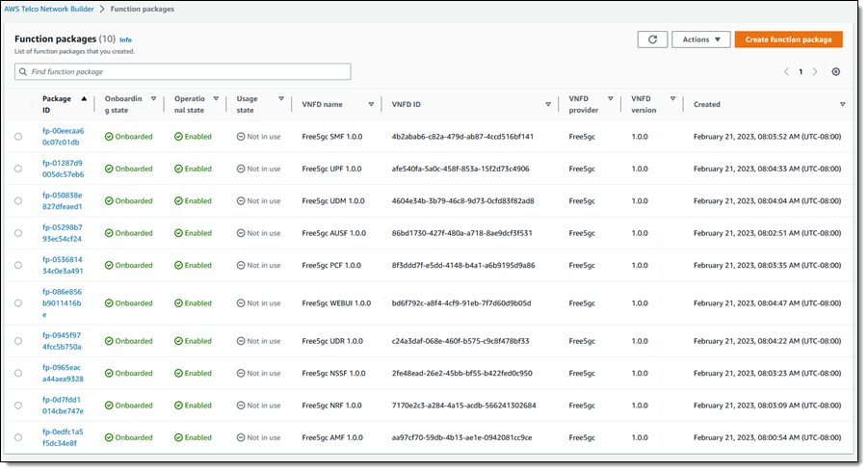Click Onboarded status in SMF row

pos(128,137)
